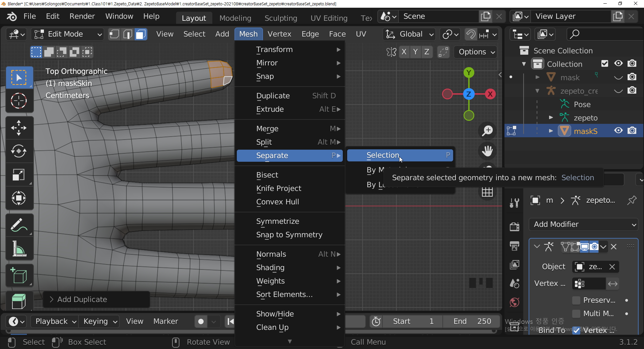Screen dimensions: 644x349
Task: Invert vertex group influence arrows
Action: click(x=613, y=284)
